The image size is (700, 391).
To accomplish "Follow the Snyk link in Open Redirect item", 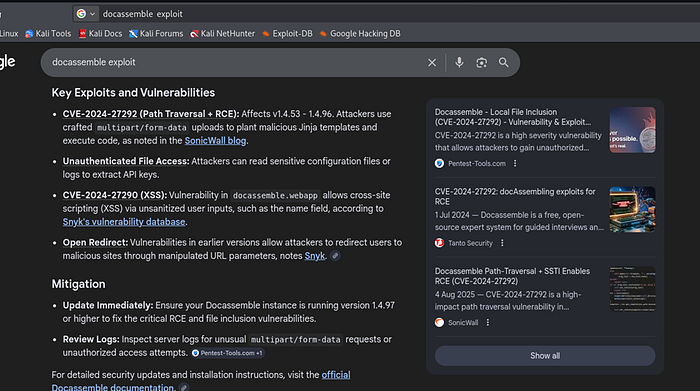I will click(315, 256).
